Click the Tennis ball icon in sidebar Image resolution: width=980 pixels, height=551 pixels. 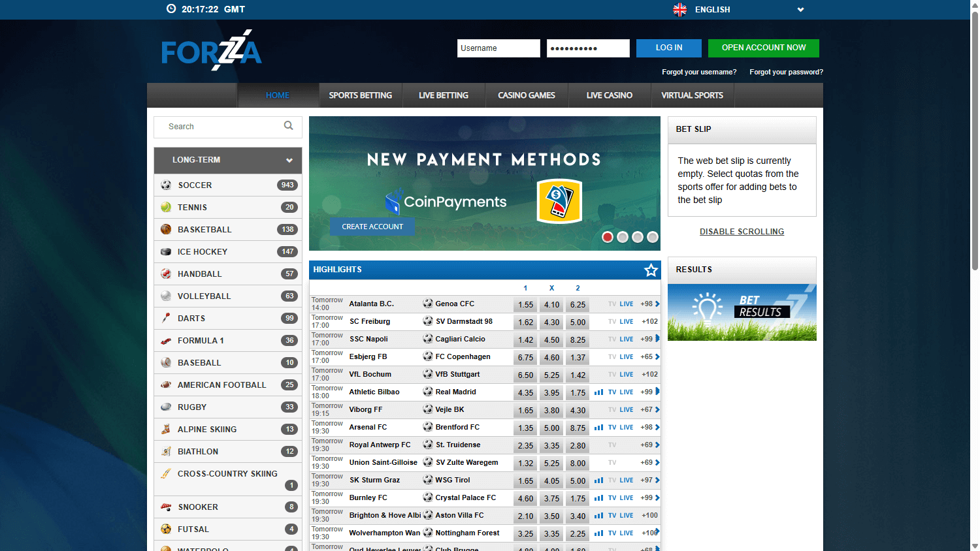(x=166, y=207)
